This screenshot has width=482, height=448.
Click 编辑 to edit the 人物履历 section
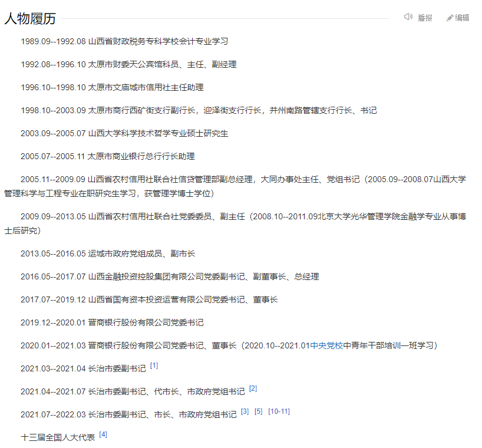(x=461, y=18)
